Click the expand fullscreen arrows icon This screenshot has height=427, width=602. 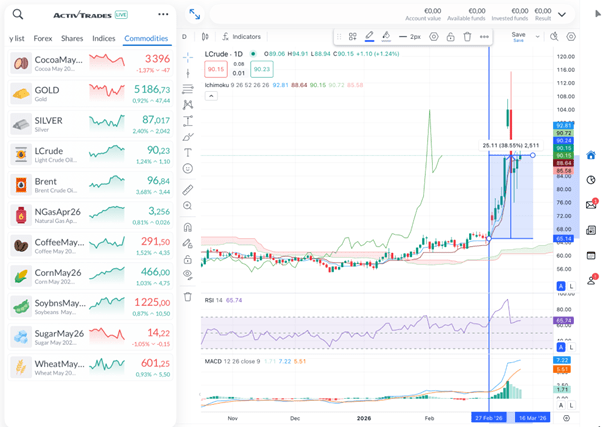194,15
